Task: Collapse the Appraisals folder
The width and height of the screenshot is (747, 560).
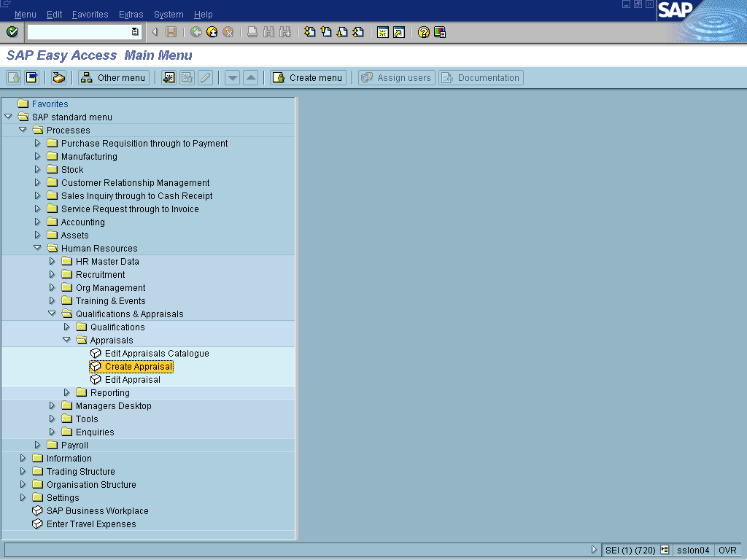Action: coord(66,340)
